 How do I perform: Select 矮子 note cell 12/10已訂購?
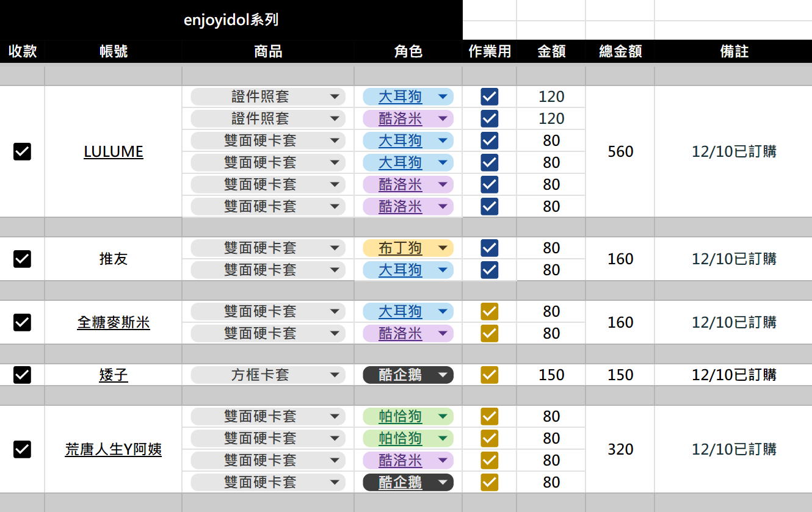[x=734, y=375]
